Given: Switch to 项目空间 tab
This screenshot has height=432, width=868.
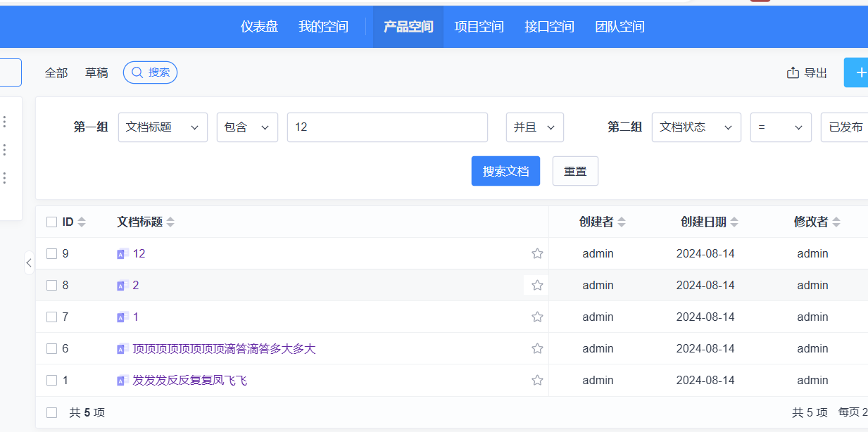Looking at the screenshot, I should 479,27.
